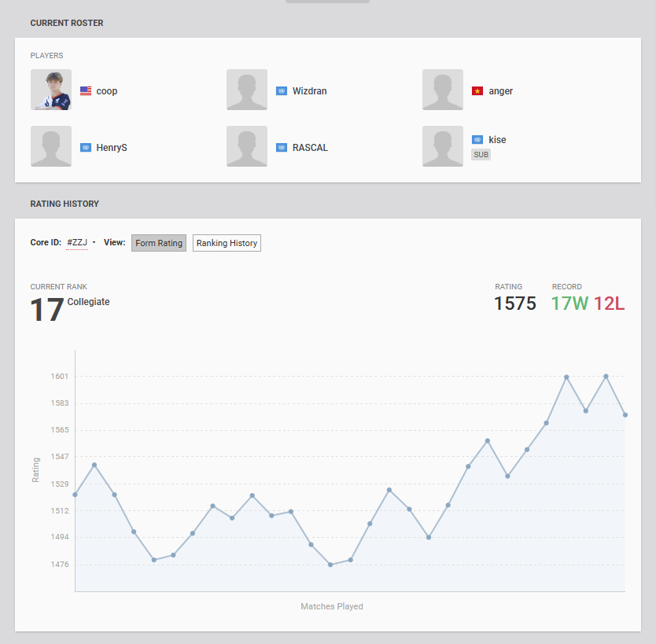Screen dimensions: 656x644
Task: Click the 12L losses record
Action: [x=609, y=304]
